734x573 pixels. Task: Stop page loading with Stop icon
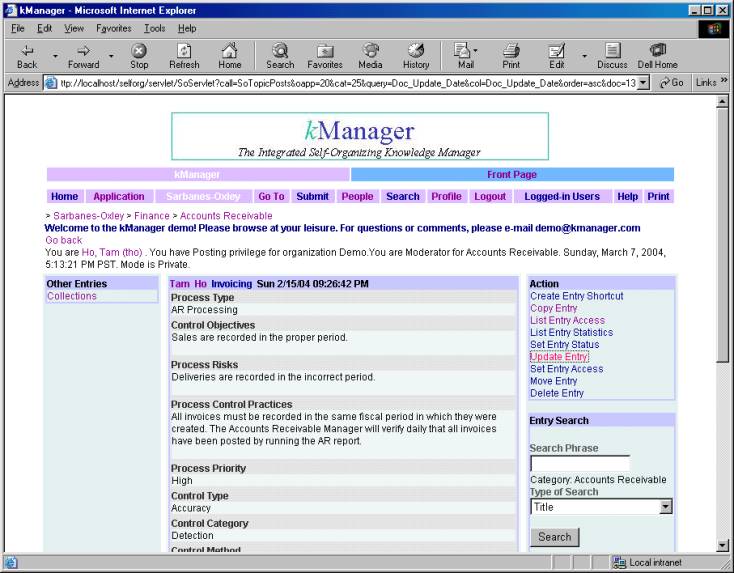(x=139, y=51)
